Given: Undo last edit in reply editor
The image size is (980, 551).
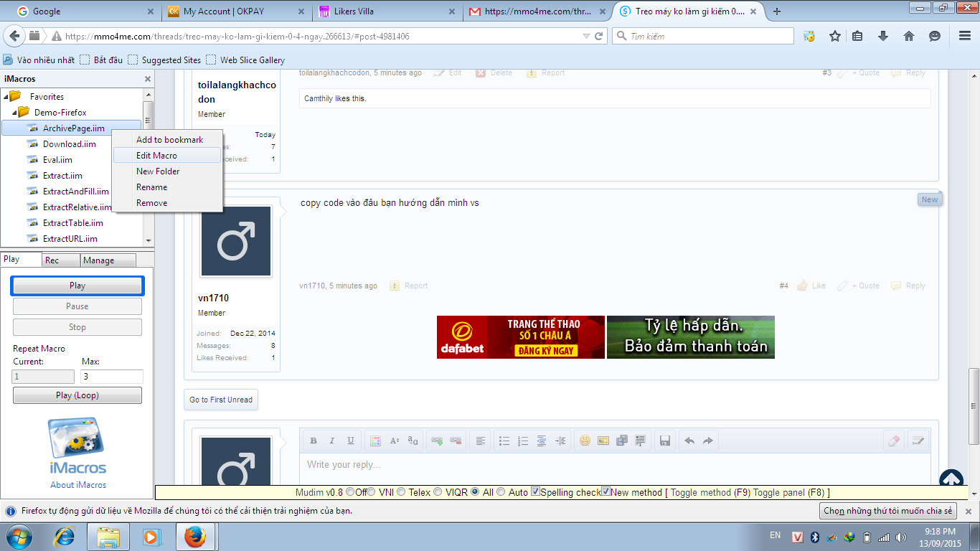Looking at the screenshot, I should point(689,441).
